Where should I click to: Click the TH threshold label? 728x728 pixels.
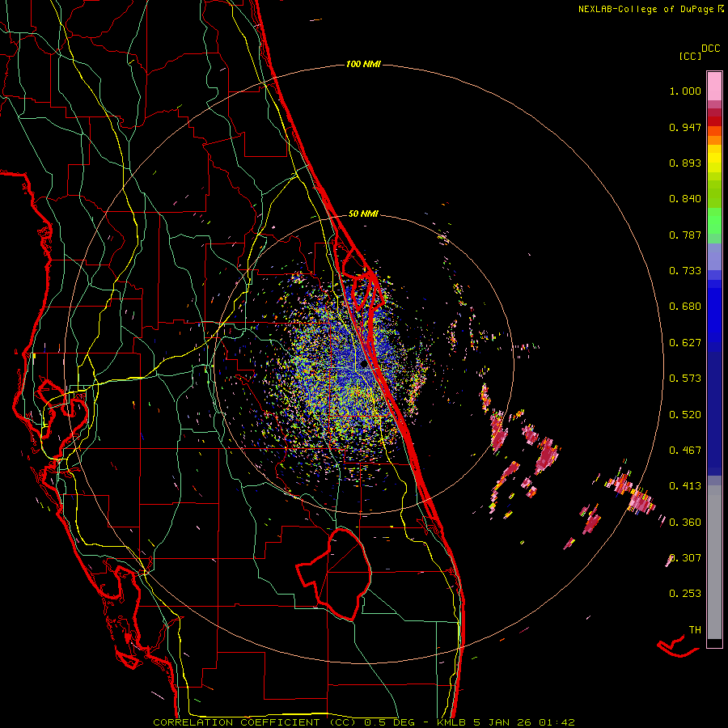695,630
